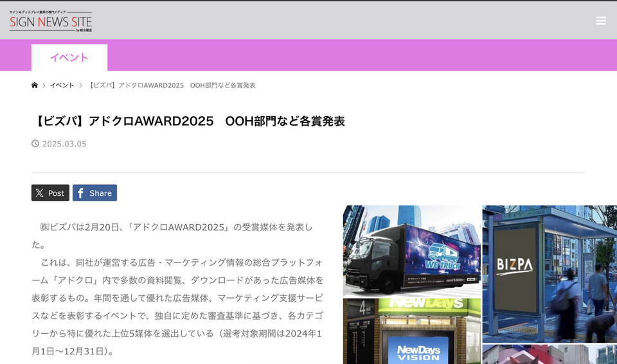Image resolution: width=617 pixels, height=364 pixels.
Task: Open the NewDays Vision signage image
Action: pos(411,331)
